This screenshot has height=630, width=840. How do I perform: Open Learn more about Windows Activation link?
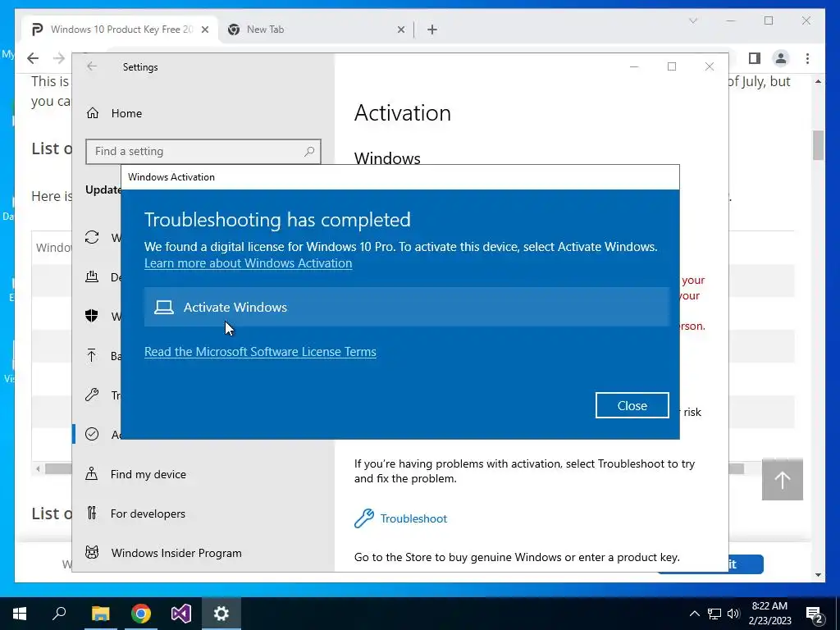pyautogui.click(x=248, y=263)
